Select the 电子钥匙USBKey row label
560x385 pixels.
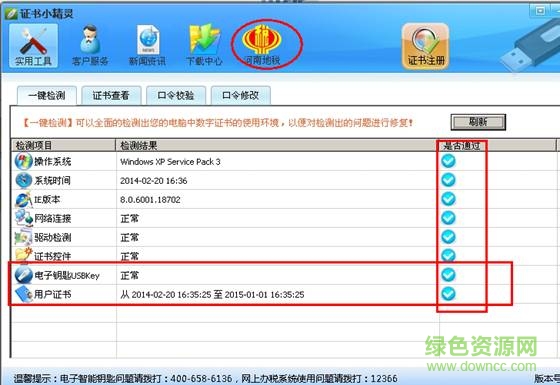67,275
